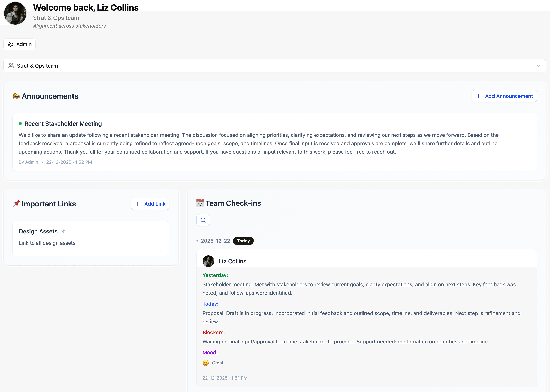Viewport: 550px width, 392px height.
Task: Click the search icon under Team Check-ins
Action: coord(203,220)
